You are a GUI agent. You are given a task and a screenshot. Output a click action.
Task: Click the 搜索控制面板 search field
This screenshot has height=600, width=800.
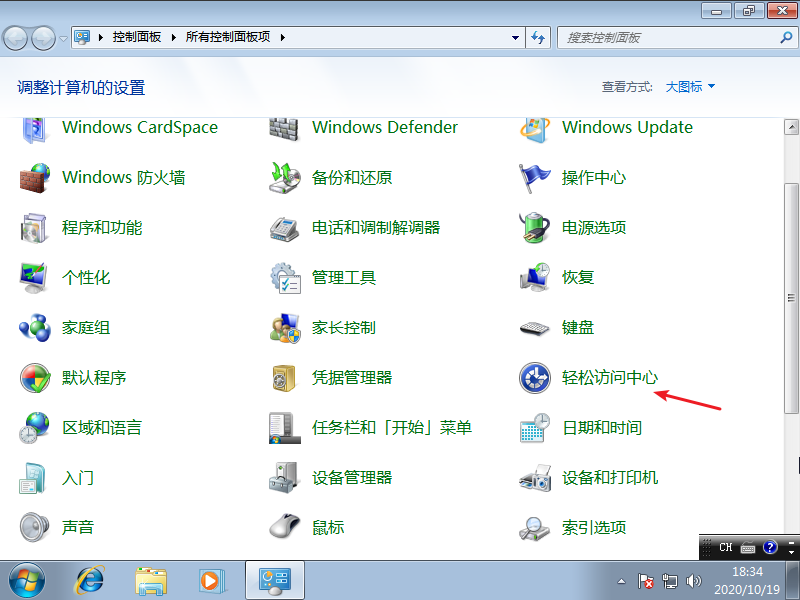click(665, 37)
